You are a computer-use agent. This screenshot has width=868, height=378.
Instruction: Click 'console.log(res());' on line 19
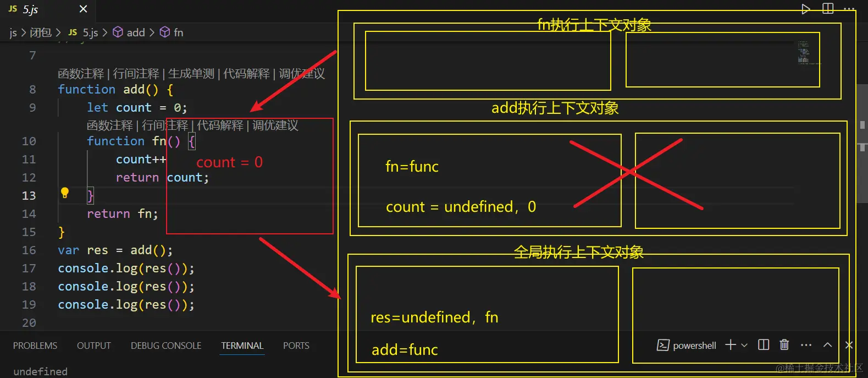coord(126,305)
